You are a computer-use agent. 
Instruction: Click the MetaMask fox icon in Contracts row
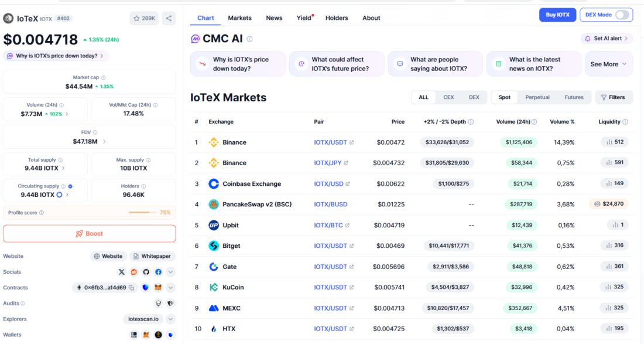pyautogui.click(x=158, y=288)
